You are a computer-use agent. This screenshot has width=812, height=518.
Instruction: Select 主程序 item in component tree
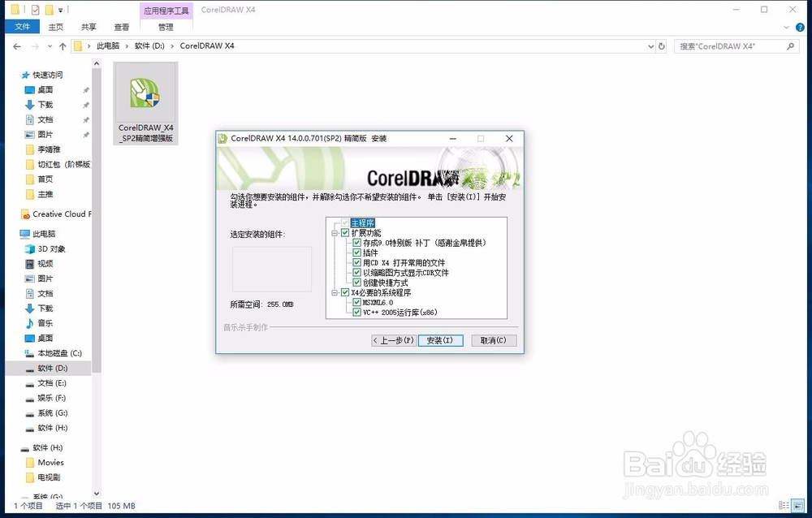362,223
